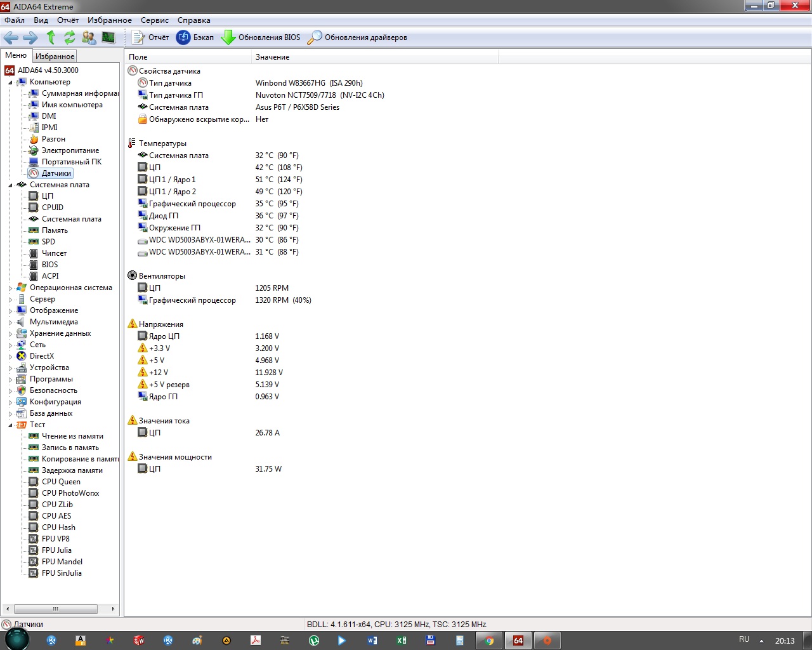
Task: Open the Чипсет tree item
Action: point(54,253)
